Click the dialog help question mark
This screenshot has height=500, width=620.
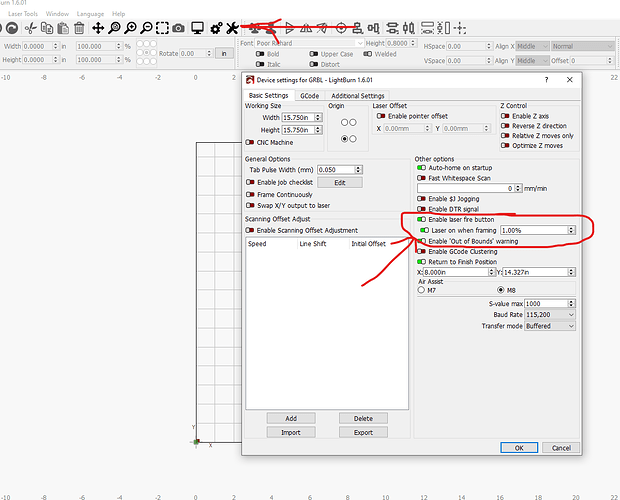pos(546,80)
